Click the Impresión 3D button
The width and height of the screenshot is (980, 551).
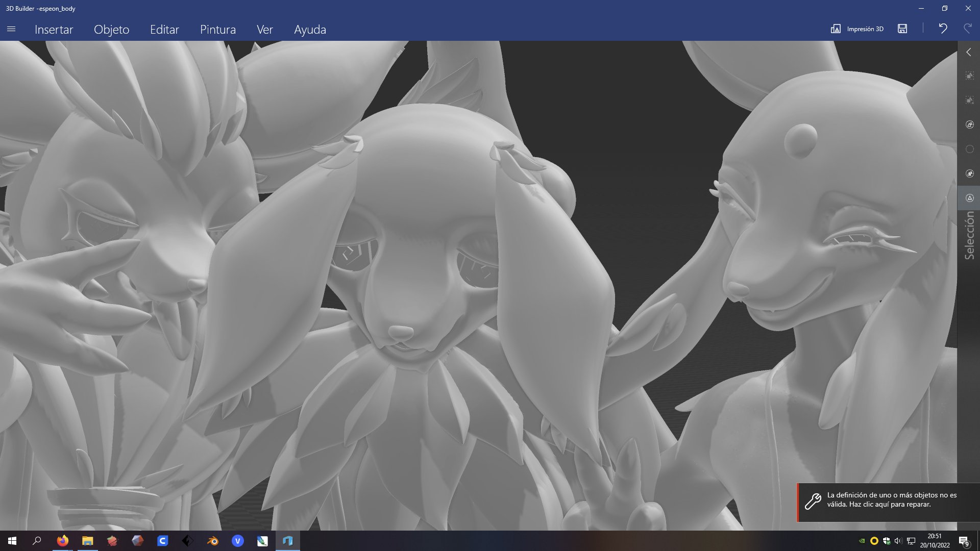pyautogui.click(x=857, y=29)
